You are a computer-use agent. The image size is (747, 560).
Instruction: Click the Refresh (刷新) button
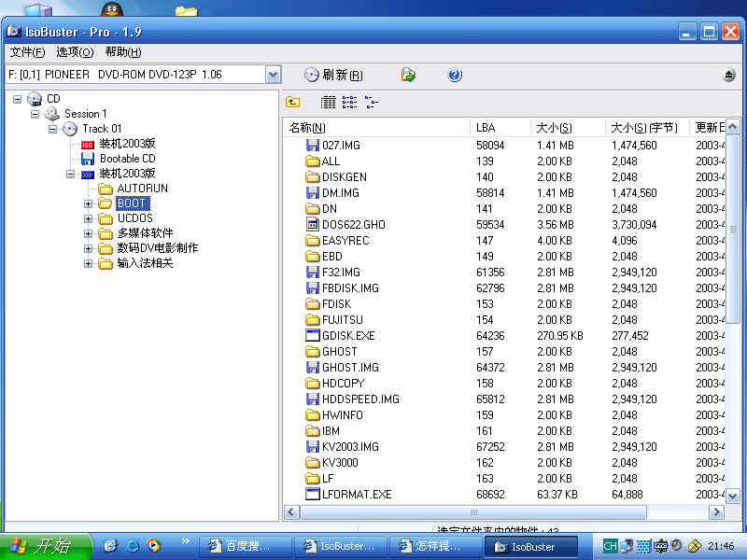click(x=333, y=75)
